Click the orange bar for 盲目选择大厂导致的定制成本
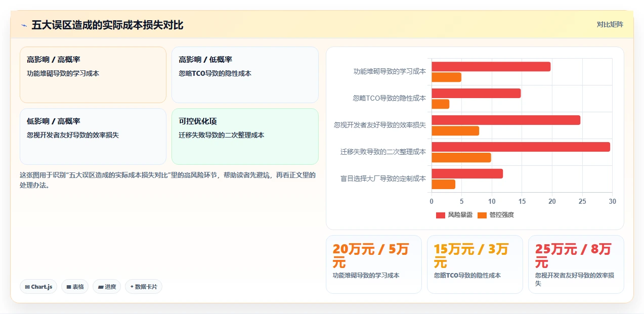 (x=443, y=185)
